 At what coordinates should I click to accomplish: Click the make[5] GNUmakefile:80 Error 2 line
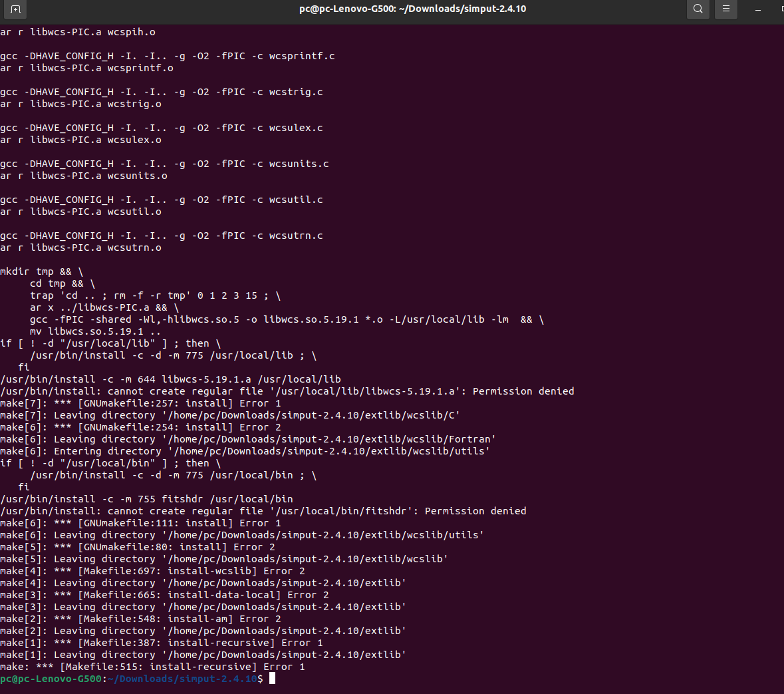click(138, 548)
